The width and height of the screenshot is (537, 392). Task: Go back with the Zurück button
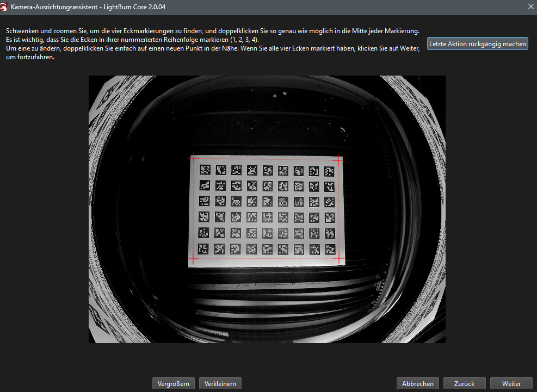[x=465, y=383]
